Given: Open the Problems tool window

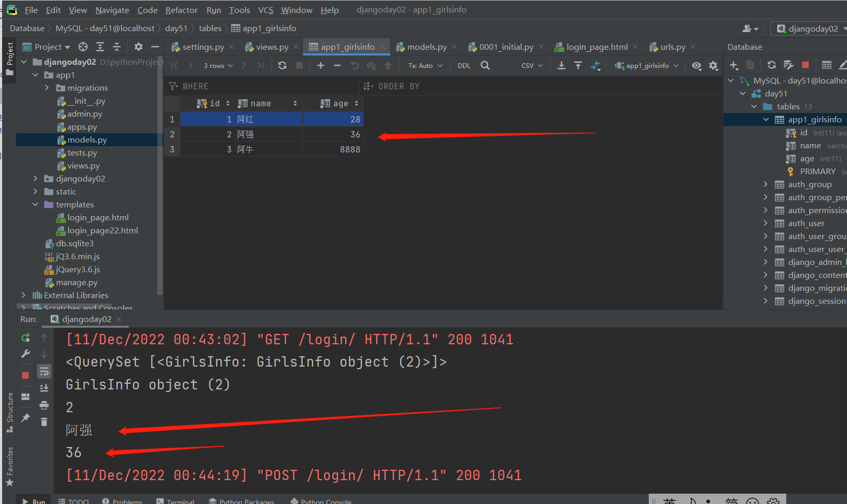Looking at the screenshot, I should [122, 501].
